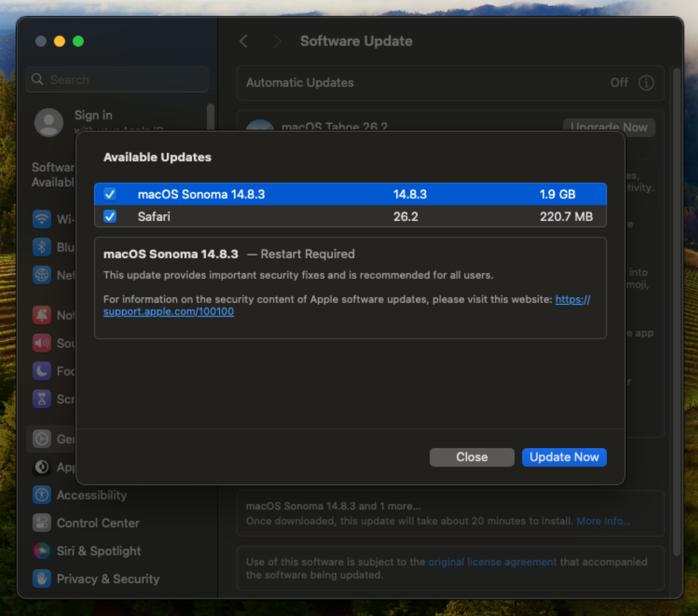This screenshot has width=698, height=616.
Task: Click the forward chevron in the toolbar
Action: [x=278, y=41]
